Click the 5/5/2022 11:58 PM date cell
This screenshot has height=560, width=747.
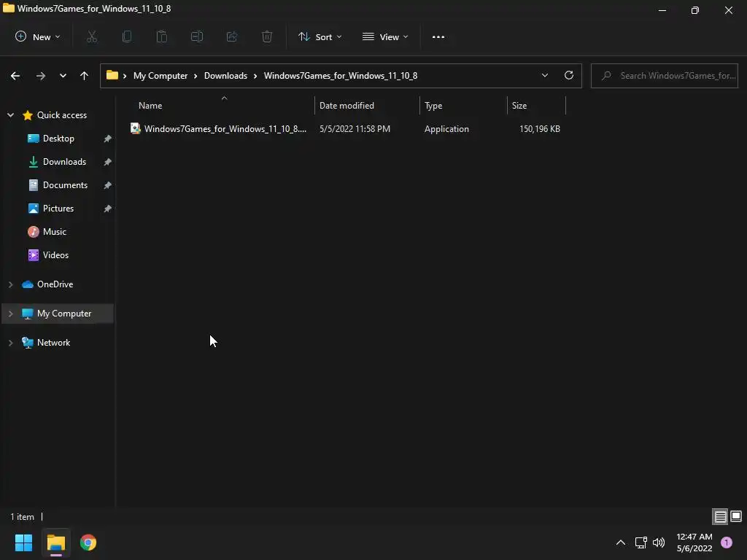coord(355,129)
